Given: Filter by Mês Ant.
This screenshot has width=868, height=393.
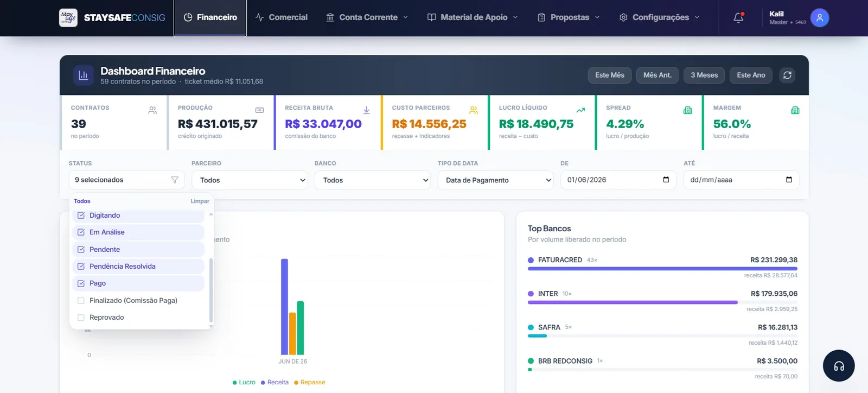Looking at the screenshot, I should (x=658, y=75).
